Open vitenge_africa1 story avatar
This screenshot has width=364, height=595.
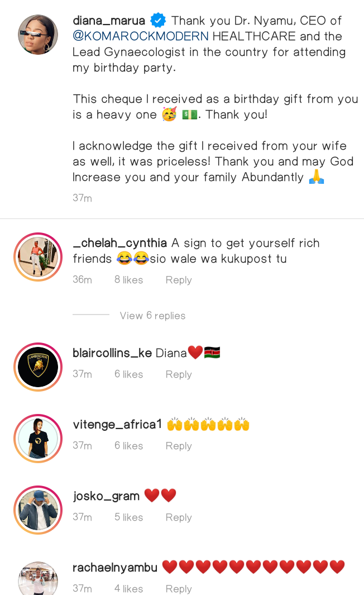[x=38, y=438]
